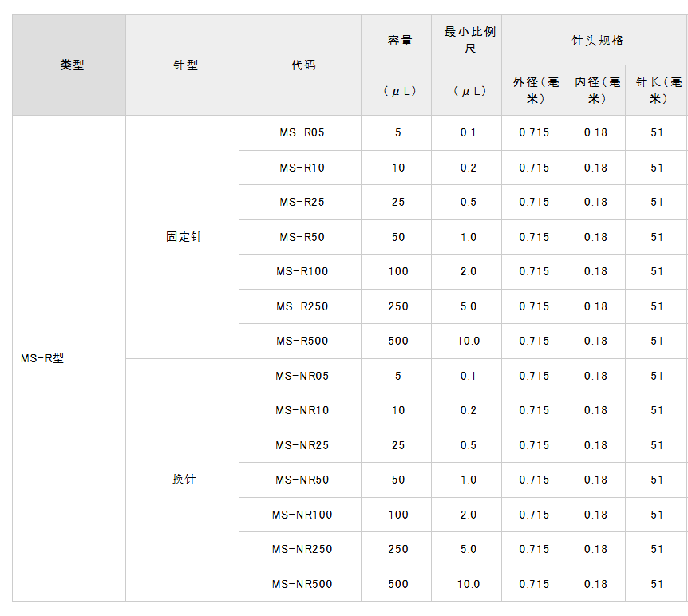Click the 内径(毫米) sub-header

tap(595, 90)
